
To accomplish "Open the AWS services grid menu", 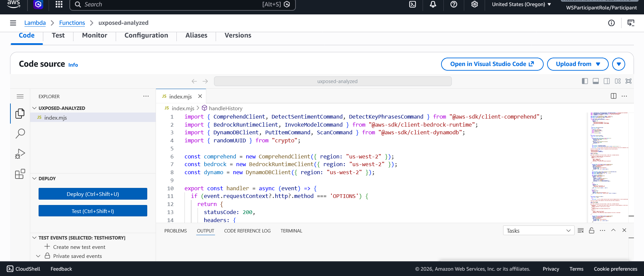I will tap(59, 4).
